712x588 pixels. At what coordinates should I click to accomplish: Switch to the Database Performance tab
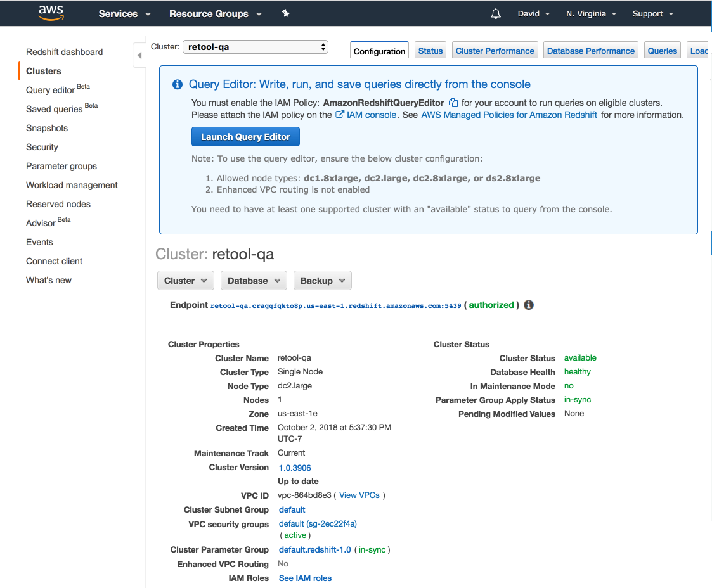[591, 51]
